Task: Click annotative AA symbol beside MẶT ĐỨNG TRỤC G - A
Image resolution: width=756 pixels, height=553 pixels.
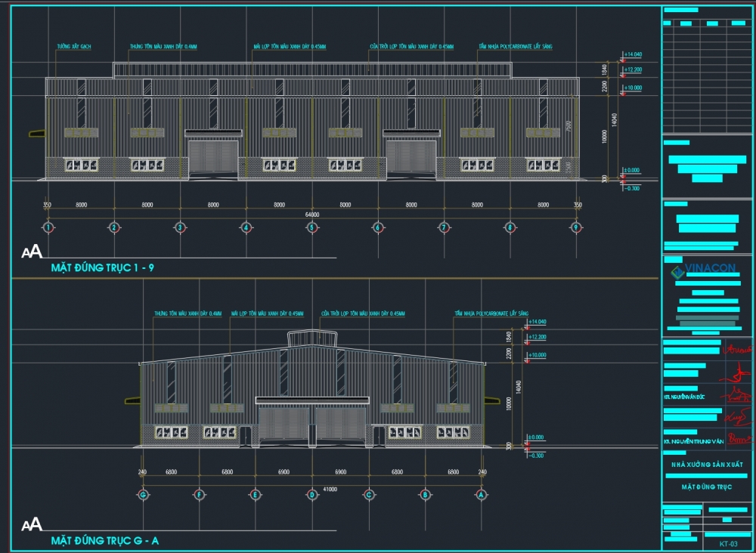Action: click(x=32, y=525)
